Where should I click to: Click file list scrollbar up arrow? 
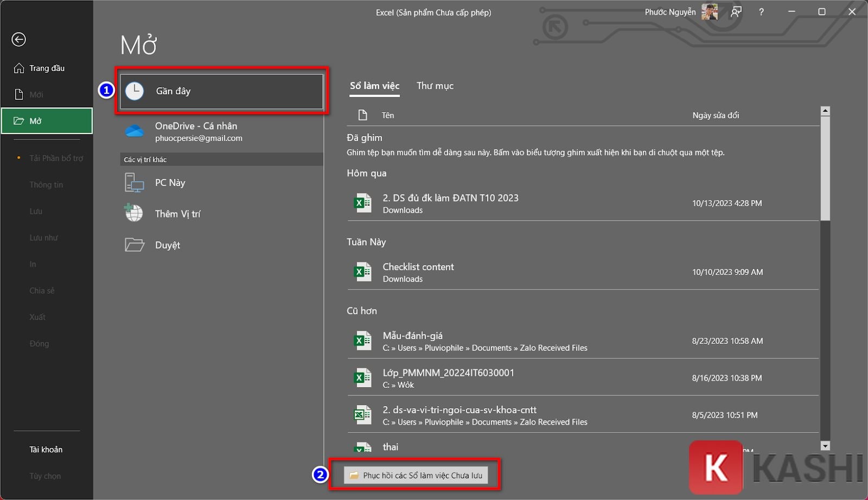tap(825, 111)
